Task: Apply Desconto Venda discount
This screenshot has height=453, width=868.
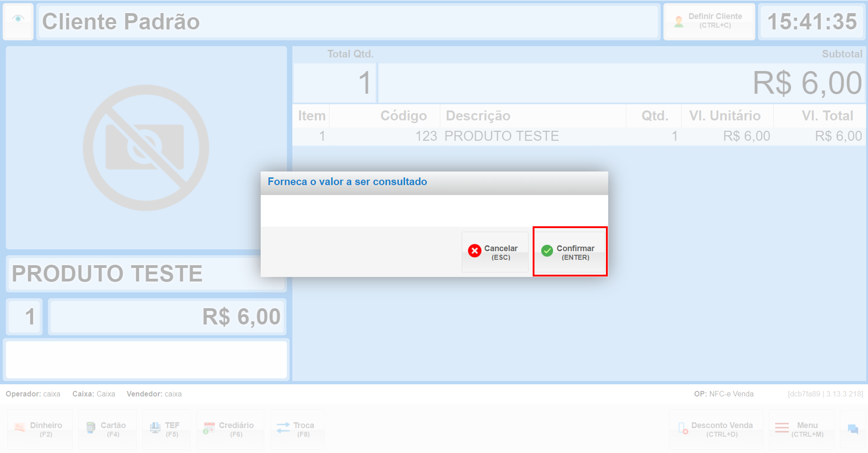Action: (x=716, y=429)
